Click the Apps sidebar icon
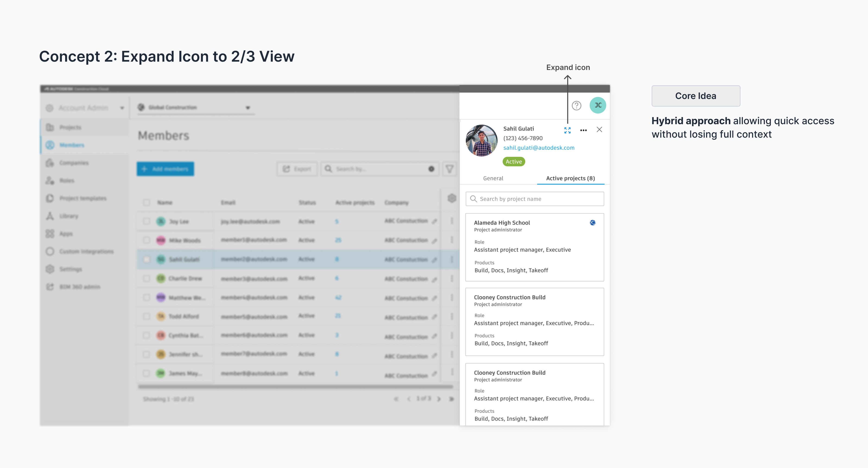The height and width of the screenshot is (468, 868). [x=50, y=234]
